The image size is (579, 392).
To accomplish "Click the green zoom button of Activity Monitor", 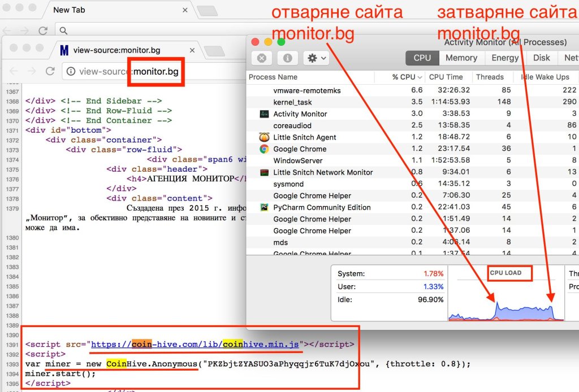I will [281, 42].
